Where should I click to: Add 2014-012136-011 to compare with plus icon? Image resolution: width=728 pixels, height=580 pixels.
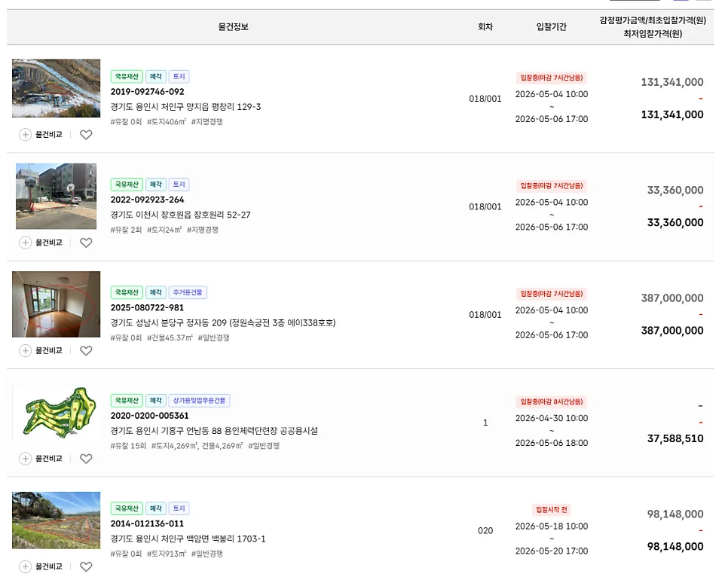click(25, 566)
